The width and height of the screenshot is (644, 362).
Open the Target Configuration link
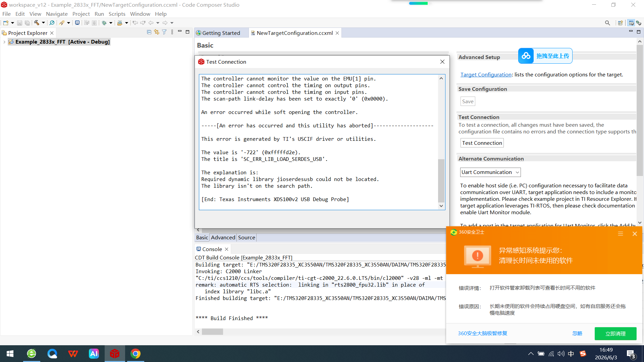486,74
